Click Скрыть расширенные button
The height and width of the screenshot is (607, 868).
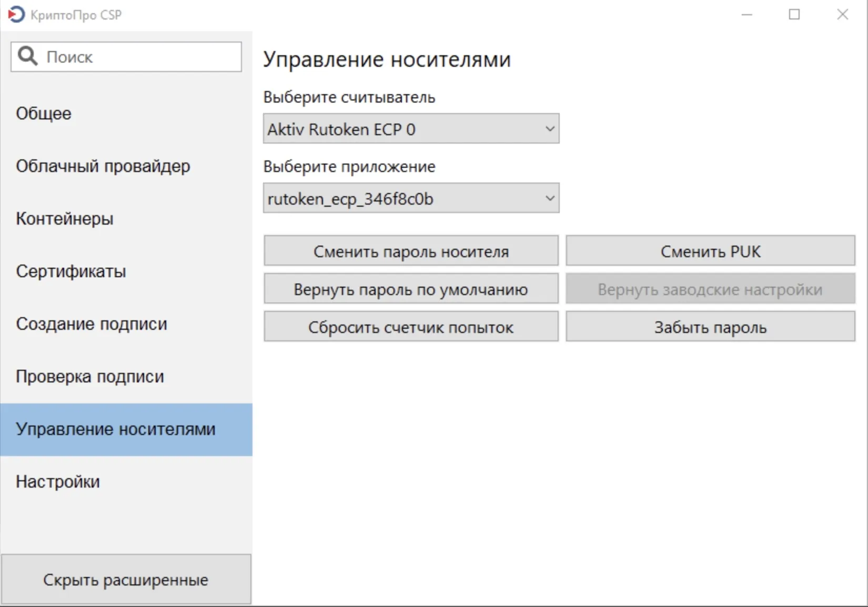tap(126, 580)
